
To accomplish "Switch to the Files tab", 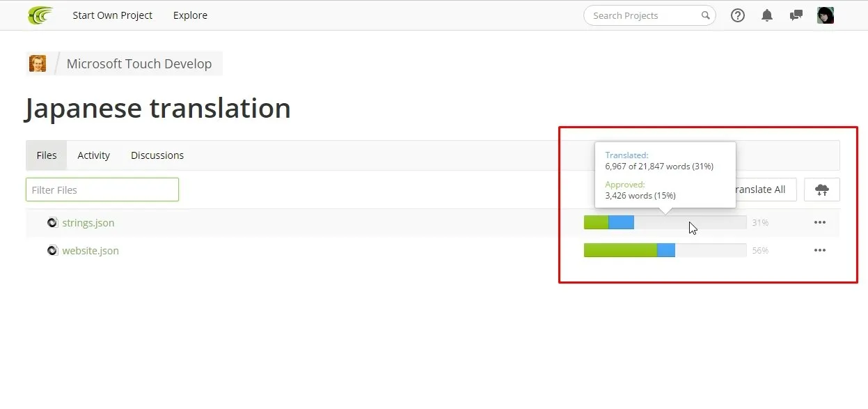I will [x=47, y=155].
